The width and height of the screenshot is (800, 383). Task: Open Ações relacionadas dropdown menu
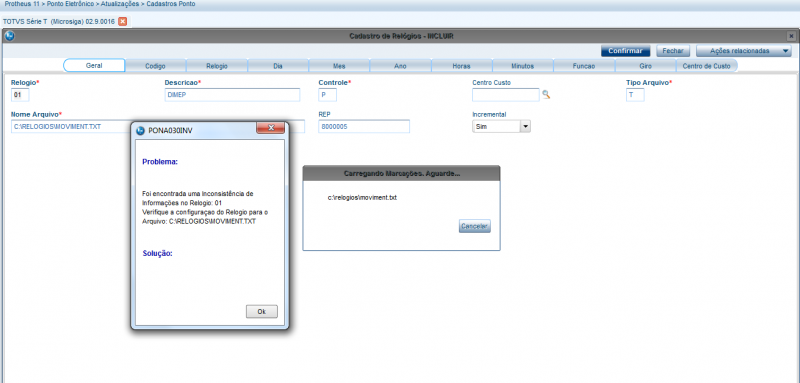point(743,51)
